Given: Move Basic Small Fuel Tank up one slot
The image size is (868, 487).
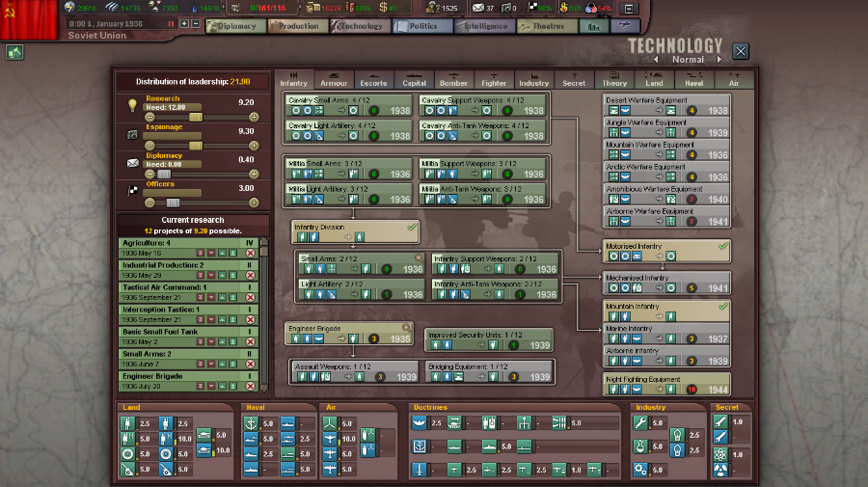Looking at the screenshot, I should click(222, 341).
